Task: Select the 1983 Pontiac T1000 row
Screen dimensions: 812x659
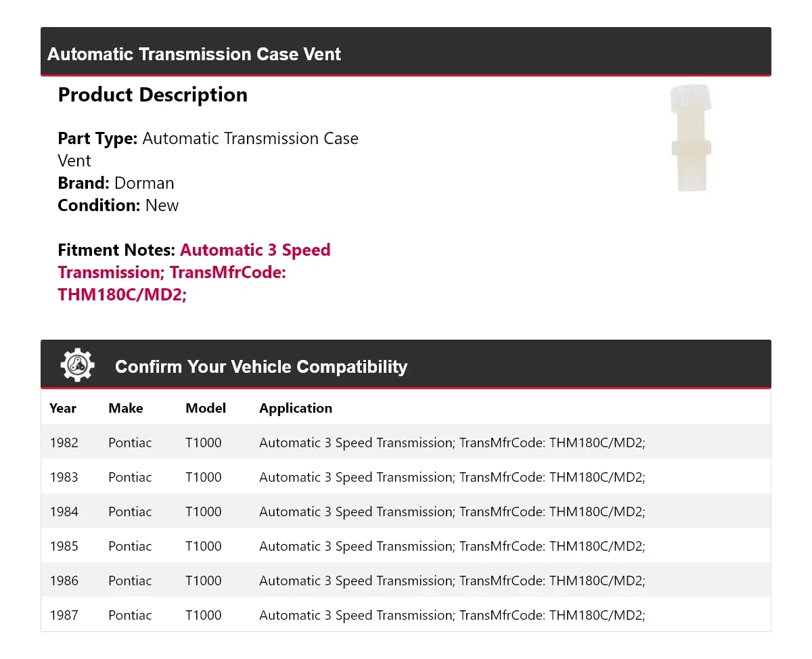Action: (x=406, y=477)
